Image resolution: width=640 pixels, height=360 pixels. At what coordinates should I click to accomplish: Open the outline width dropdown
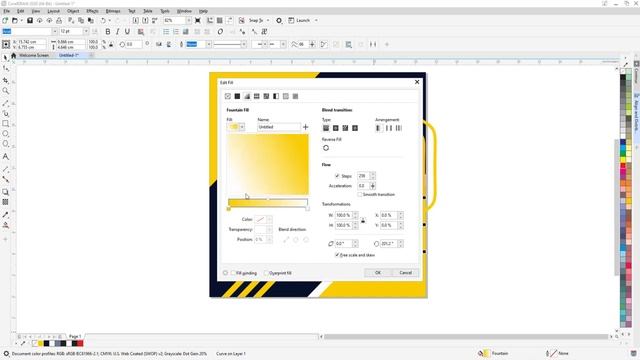[x=208, y=44]
